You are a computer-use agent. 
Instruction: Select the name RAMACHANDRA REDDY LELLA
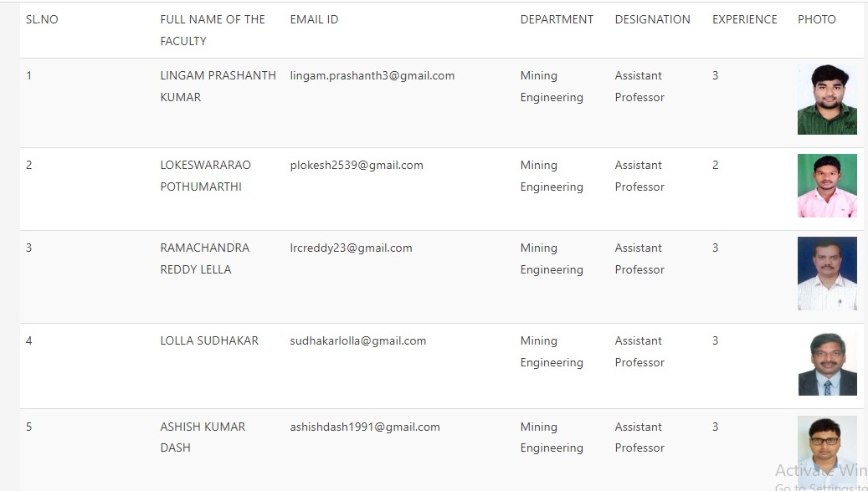(205, 258)
